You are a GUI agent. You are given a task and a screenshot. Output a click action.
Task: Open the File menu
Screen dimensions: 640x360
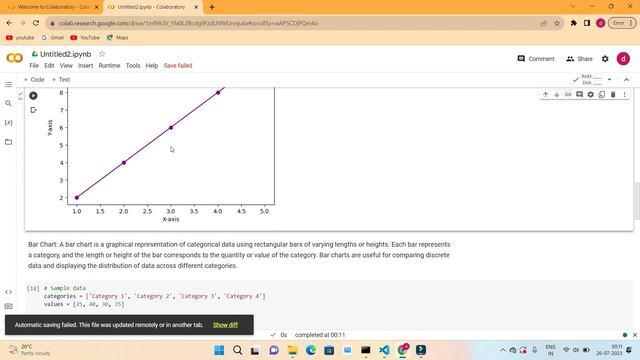(34, 66)
